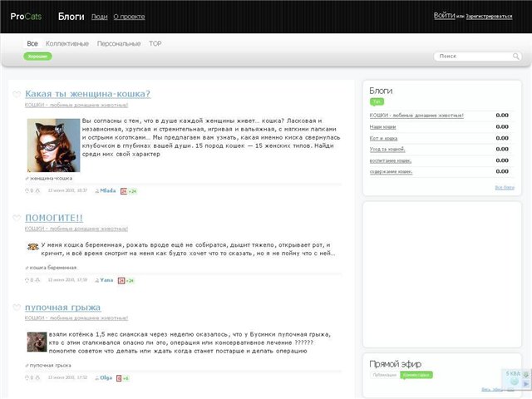Image resolution: width=532 pixels, height=399 pixels.
Task: Open comments count icon on Olga's post
Action: tap(119, 378)
